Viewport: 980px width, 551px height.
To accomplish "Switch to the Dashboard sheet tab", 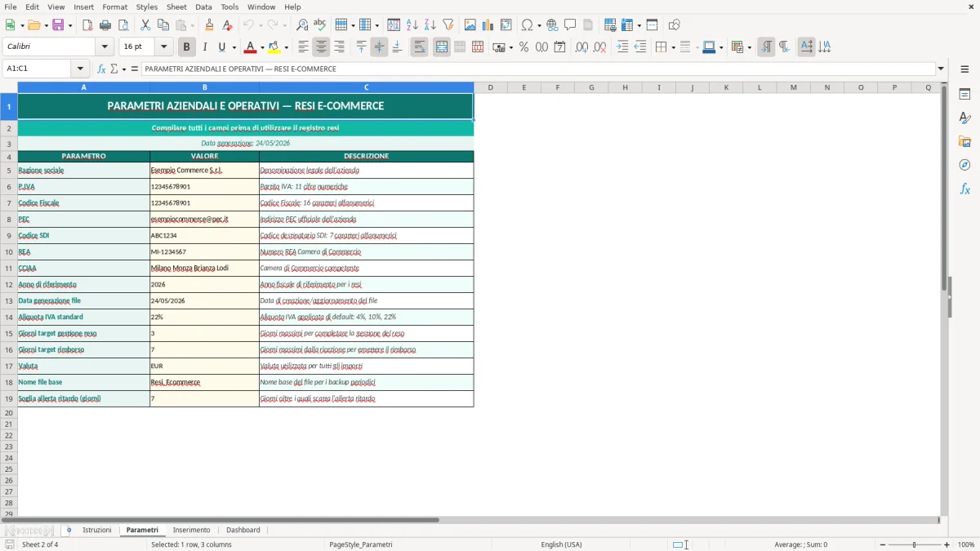I will tap(243, 530).
